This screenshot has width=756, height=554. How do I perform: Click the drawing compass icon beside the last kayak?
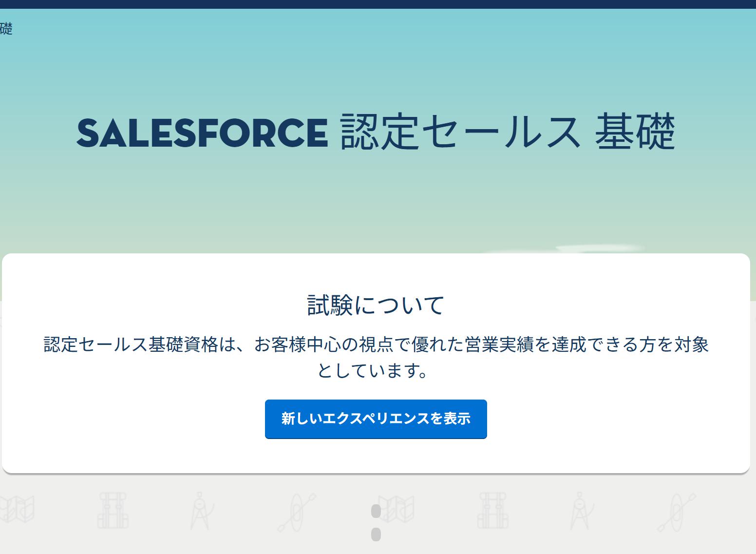[581, 511]
